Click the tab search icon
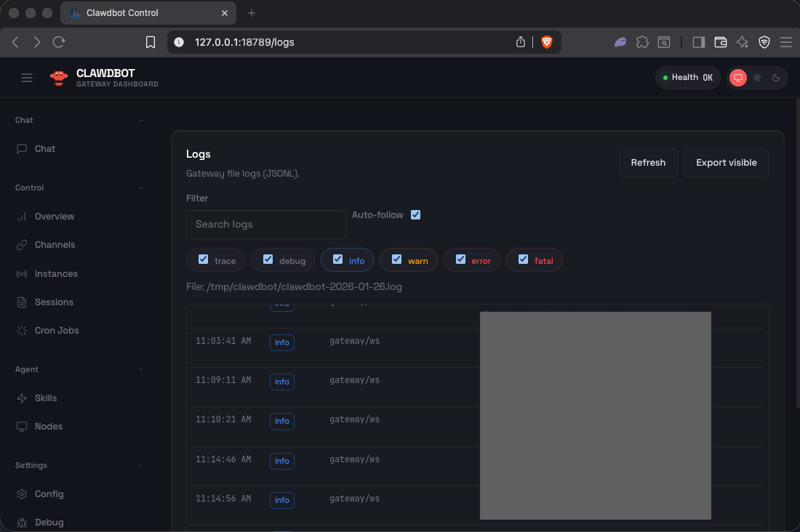 664,42
